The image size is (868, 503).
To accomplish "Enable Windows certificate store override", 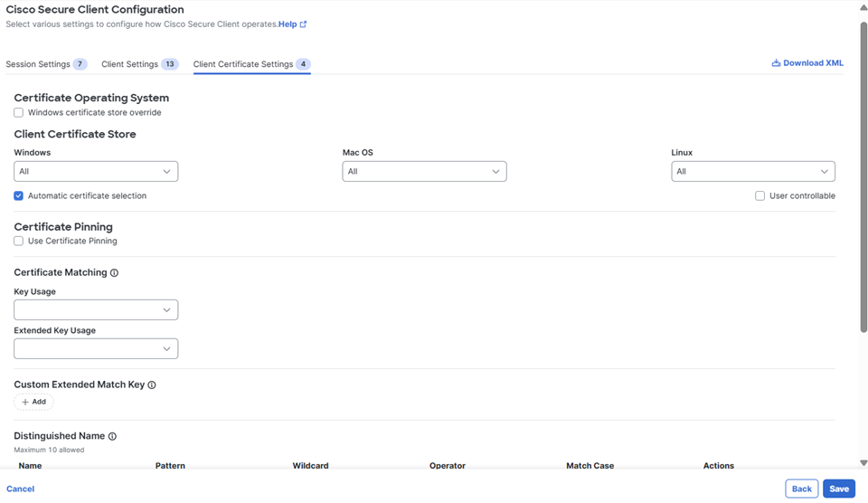I will 19,112.
